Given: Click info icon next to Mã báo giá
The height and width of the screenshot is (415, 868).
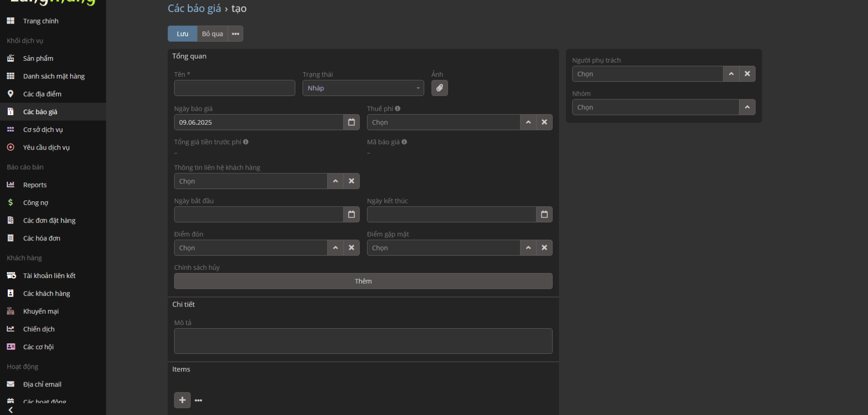Looking at the screenshot, I should coord(404,142).
